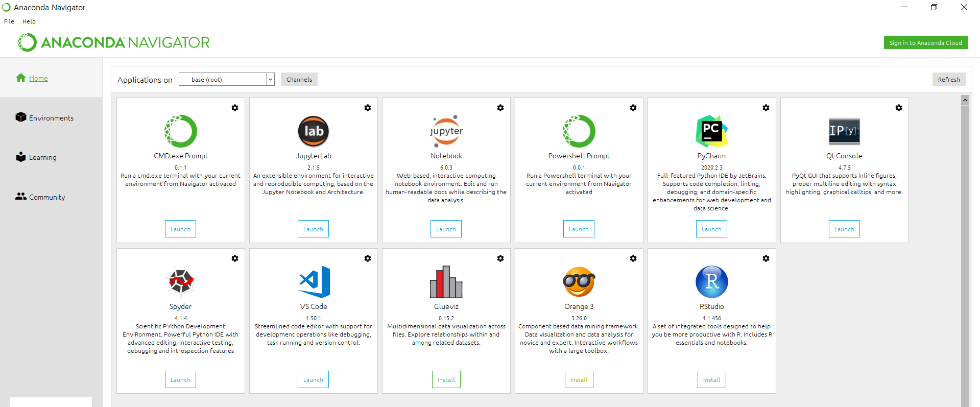Click the VS Code version 1.50.1 text
Screen dimensions: 980x407
coord(314,318)
